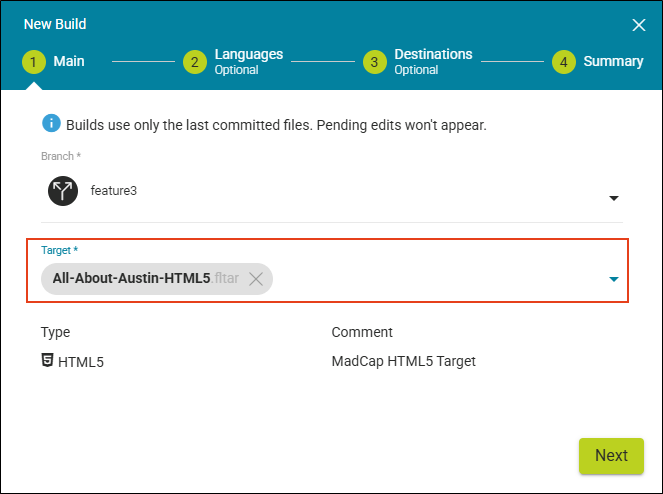The image size is (663, 494).
Task: Close the New Build dialog
Action: click(639, 25)
